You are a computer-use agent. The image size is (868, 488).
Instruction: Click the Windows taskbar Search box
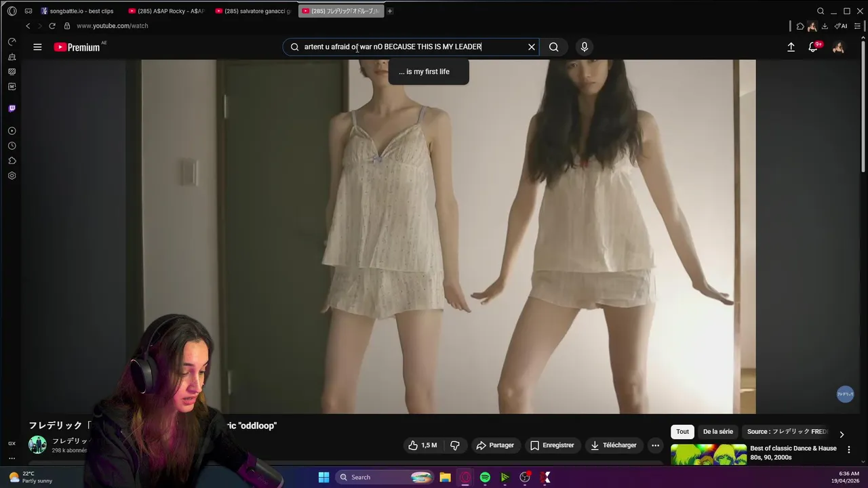coord(385,477)
